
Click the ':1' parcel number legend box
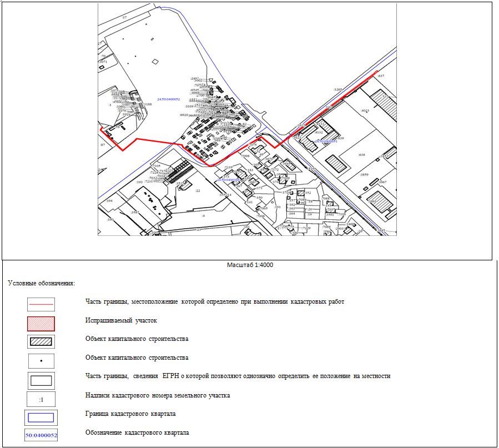42,399
